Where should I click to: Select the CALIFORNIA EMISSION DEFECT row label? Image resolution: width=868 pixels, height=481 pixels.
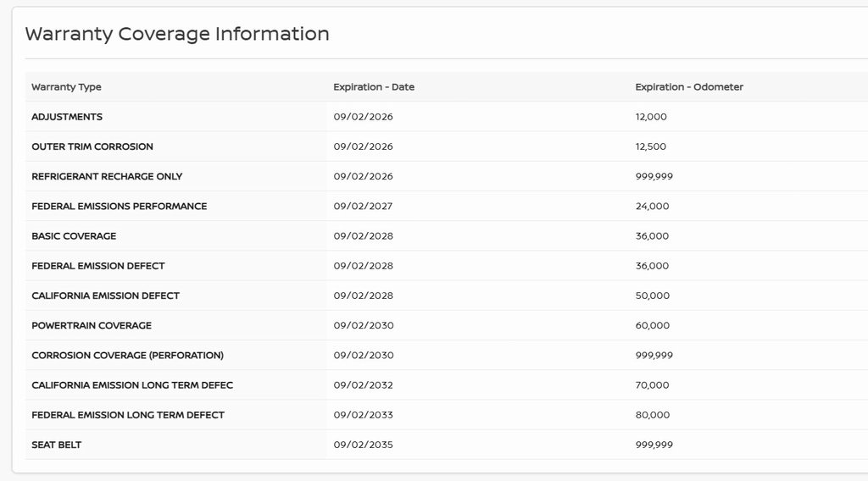tap(106, 296)
